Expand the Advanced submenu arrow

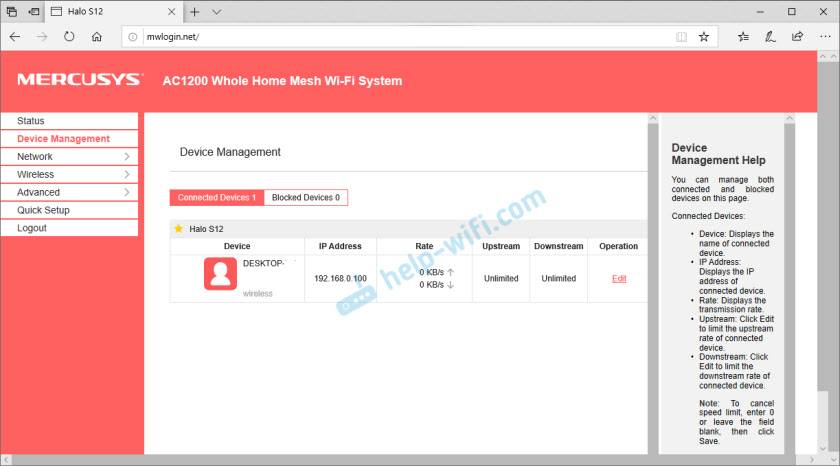[x=127, y=192]
